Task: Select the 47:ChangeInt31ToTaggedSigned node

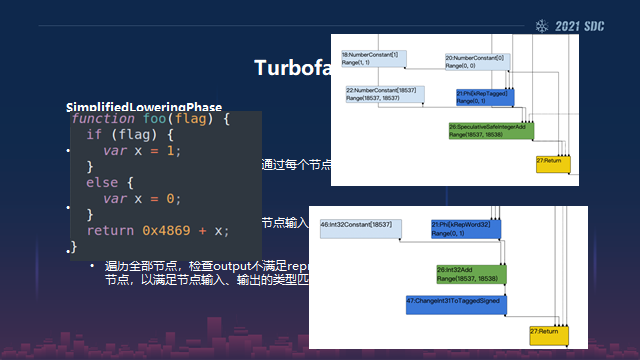Action: (456, 305)
